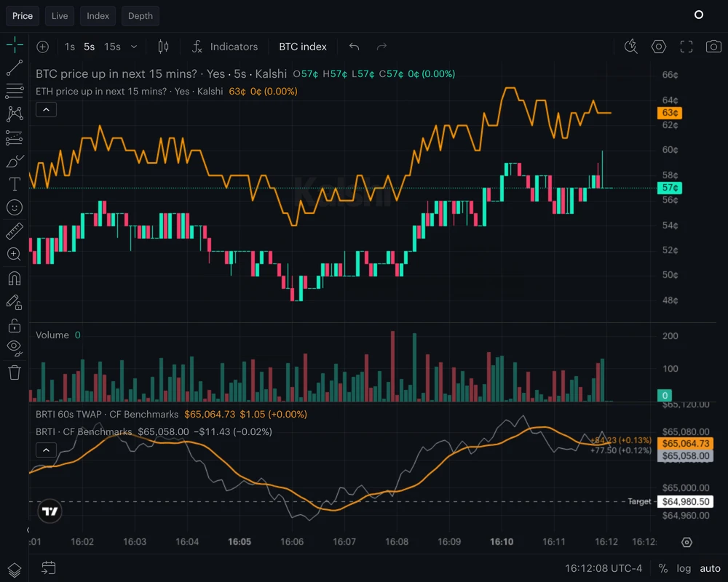The image size is (728, 582).
Task: Click the BRTI CF Benchmarks legend
Action: [x=84, y=431]
